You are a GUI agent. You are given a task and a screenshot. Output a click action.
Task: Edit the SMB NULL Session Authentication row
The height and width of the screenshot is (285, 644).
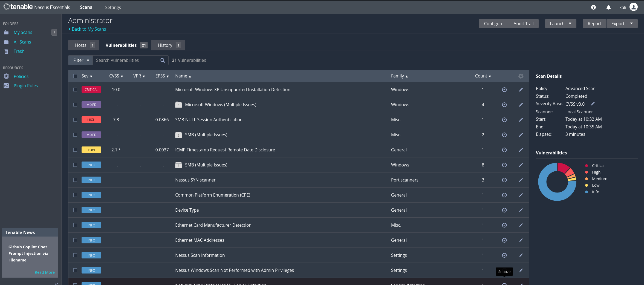(x=521, y=120)
